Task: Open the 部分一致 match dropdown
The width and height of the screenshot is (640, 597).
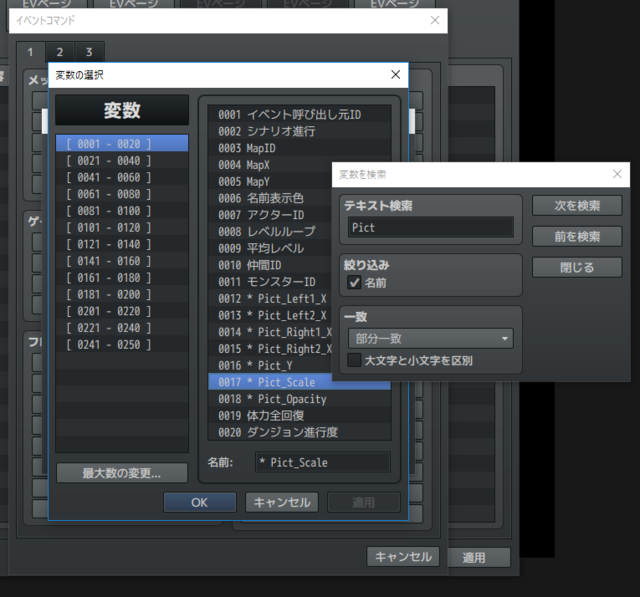Action: point(431,338)
